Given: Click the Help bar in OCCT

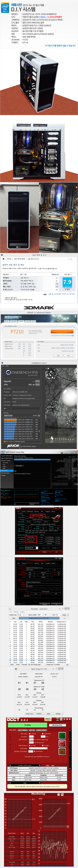Looking at the screenshot, I should click(x=25, y=783).
